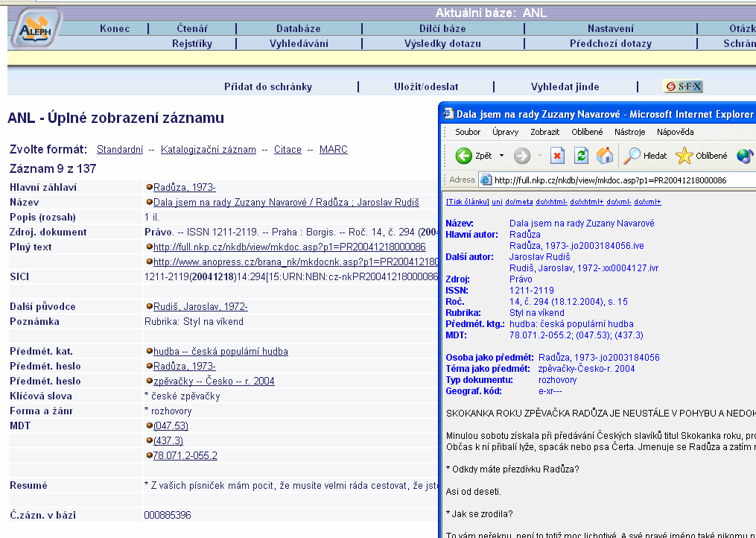Click the bullet icon before hudba -- česká populární hudba
756x538 pixels.
[150, 351]
